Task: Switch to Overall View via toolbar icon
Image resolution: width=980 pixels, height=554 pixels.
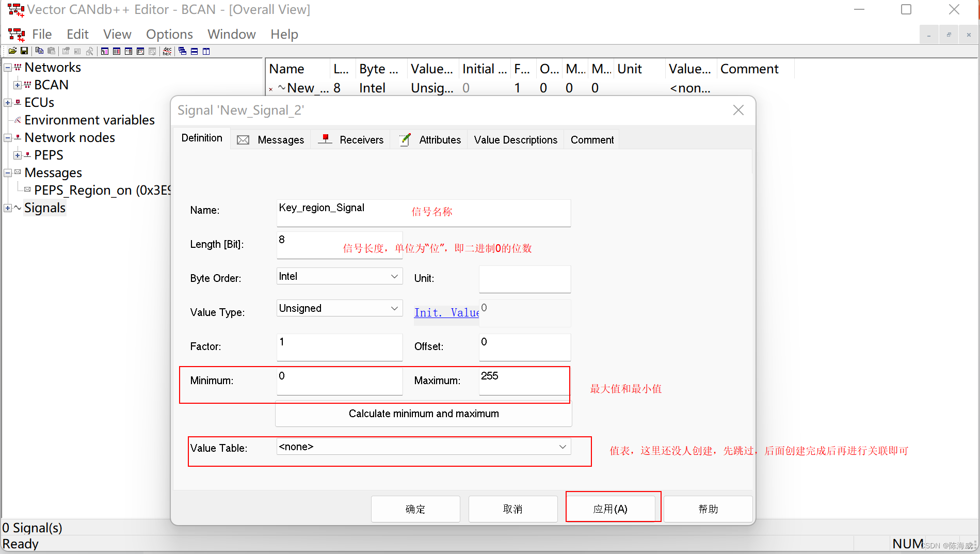Action: [104, 51]
